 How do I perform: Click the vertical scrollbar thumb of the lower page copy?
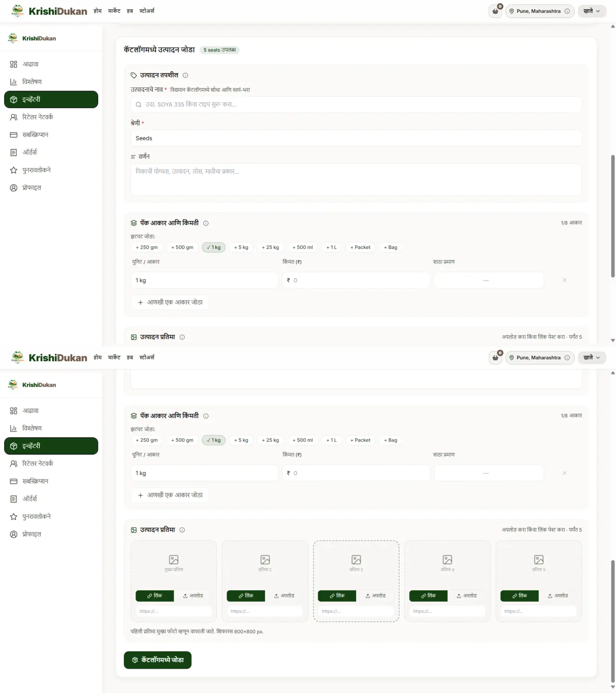(613, 621)
